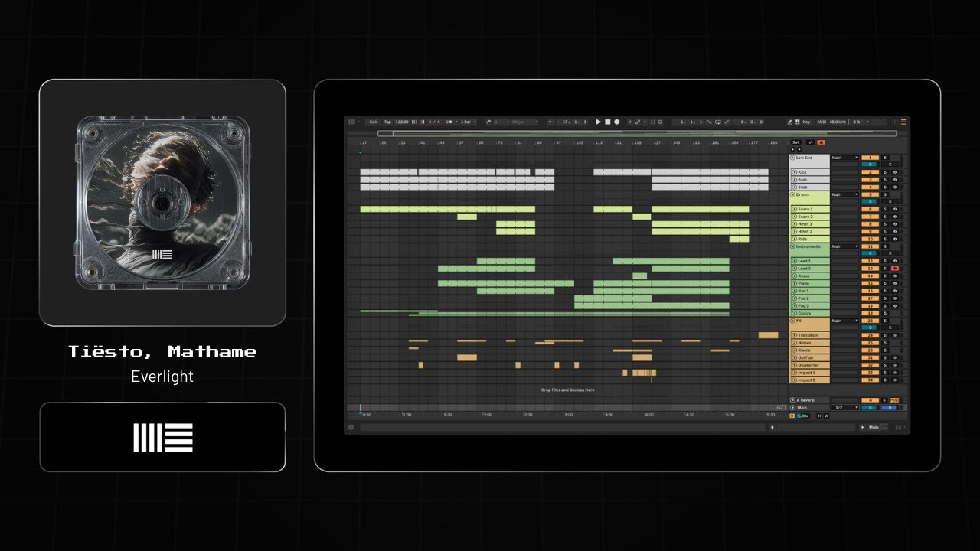980x551 pixels.
Task: Unfold the Uplifter track
Action: [x=795, y=357]
